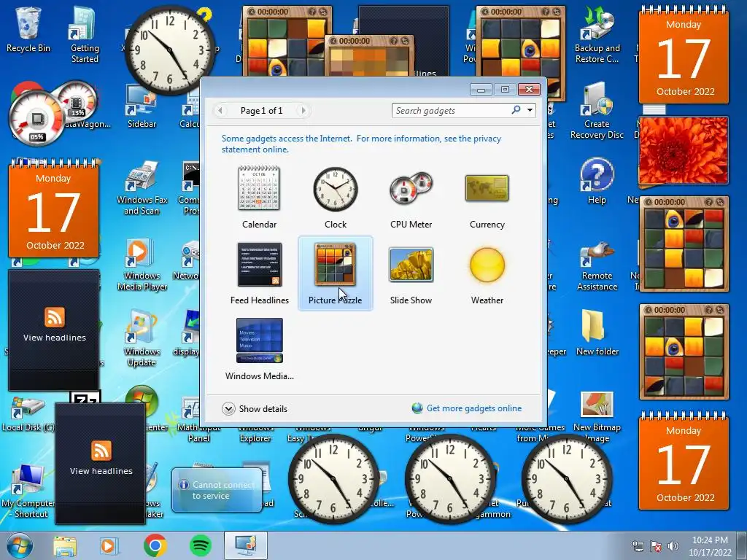This screenshot has width=747, height=560.
Task: Open Backup and Restore Center shortcut
Action: tap(597, 34)
